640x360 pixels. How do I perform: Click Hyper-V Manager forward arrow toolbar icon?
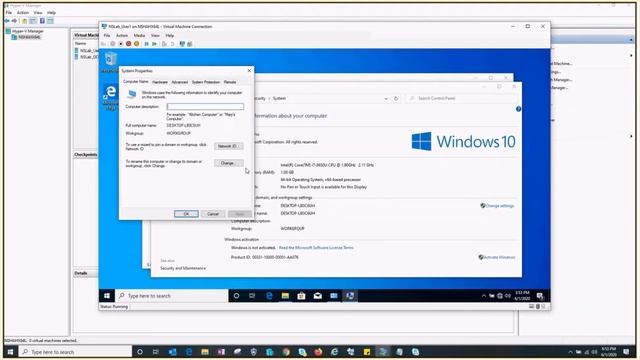14,21
